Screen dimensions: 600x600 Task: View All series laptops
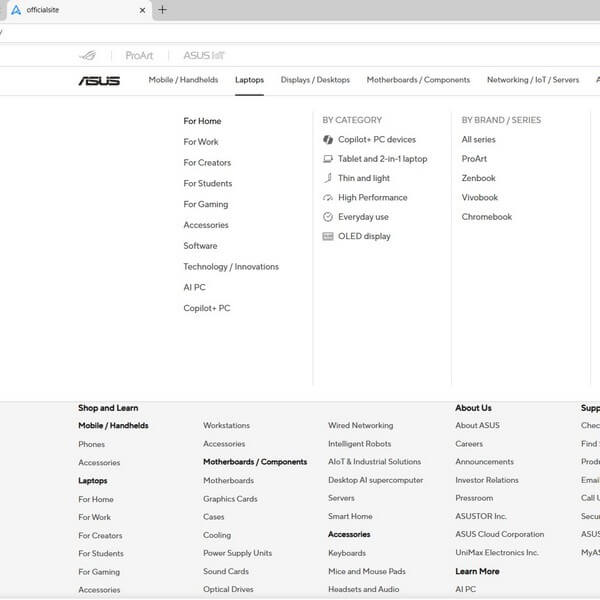pyautogui.click(x=478, y=140)
